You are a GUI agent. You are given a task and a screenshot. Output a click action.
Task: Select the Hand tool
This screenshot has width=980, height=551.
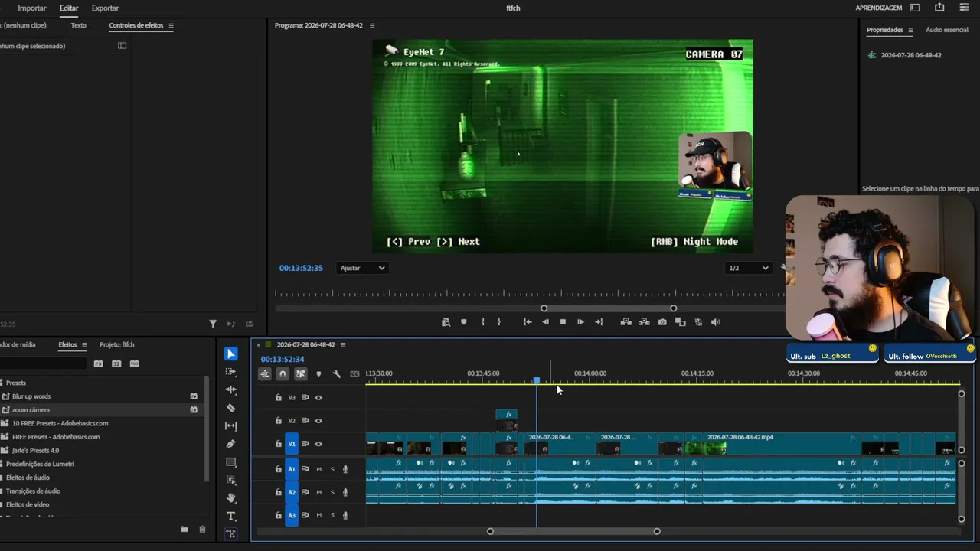[230, 498]
